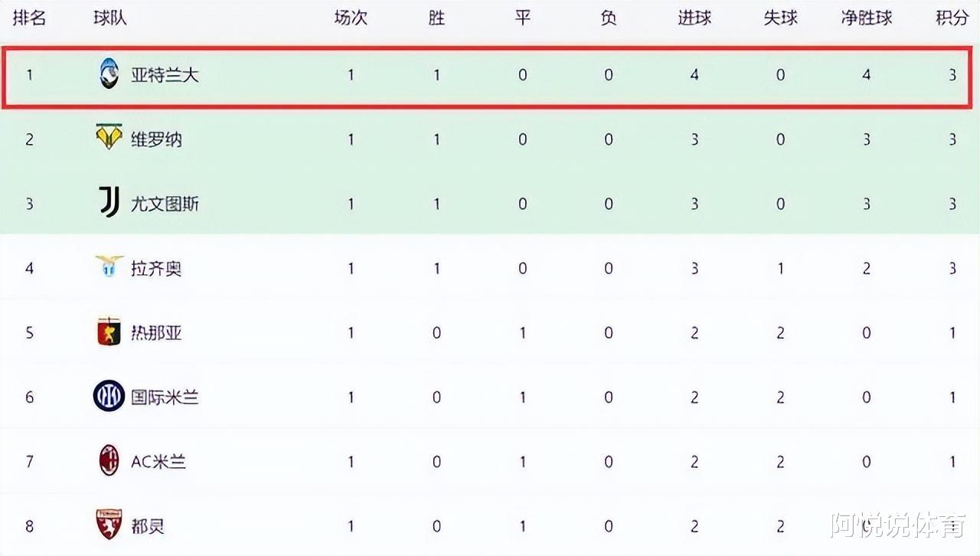Click the Juventus club logo
This screenshot has width=980, height=556.
pyautogui.click(x=109, y=203)
